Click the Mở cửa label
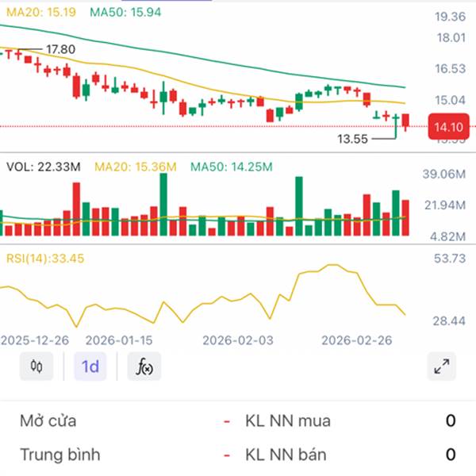476x476 pixels. (48, 421)
